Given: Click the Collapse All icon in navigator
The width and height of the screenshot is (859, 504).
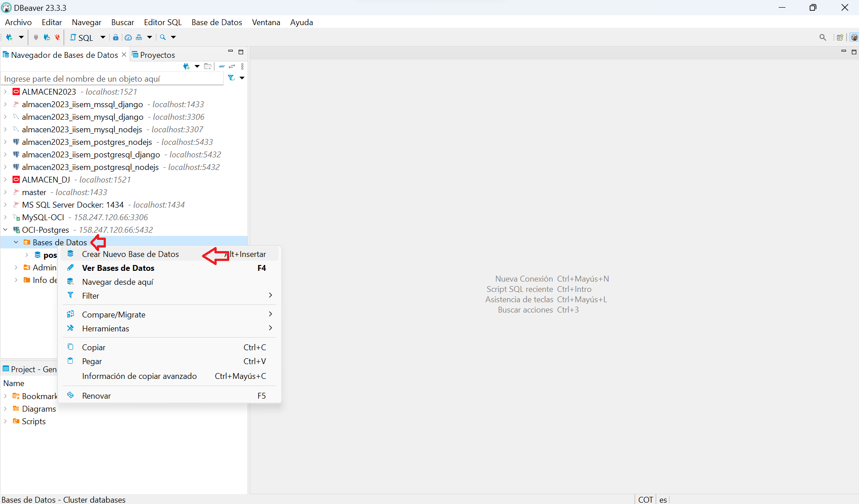Looking at the screenshot, I should coord(222,66).
